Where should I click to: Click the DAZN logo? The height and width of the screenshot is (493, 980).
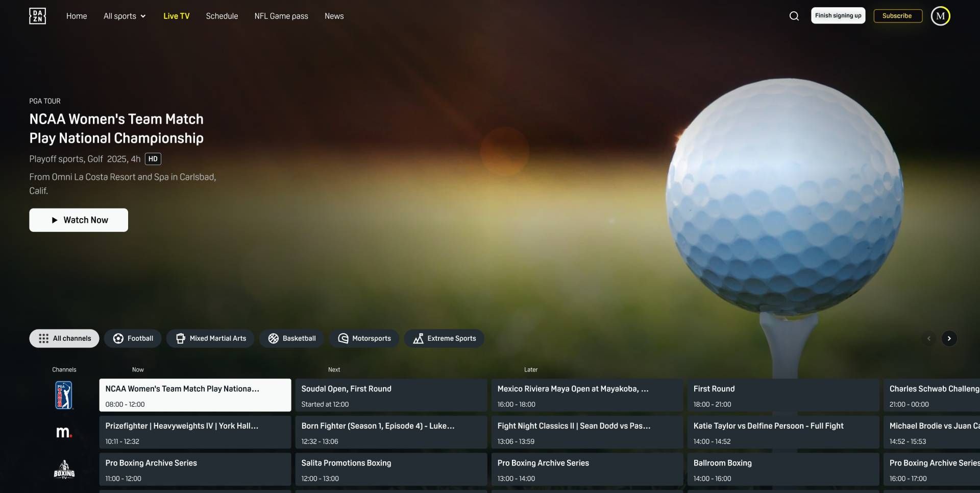[37, 16]
